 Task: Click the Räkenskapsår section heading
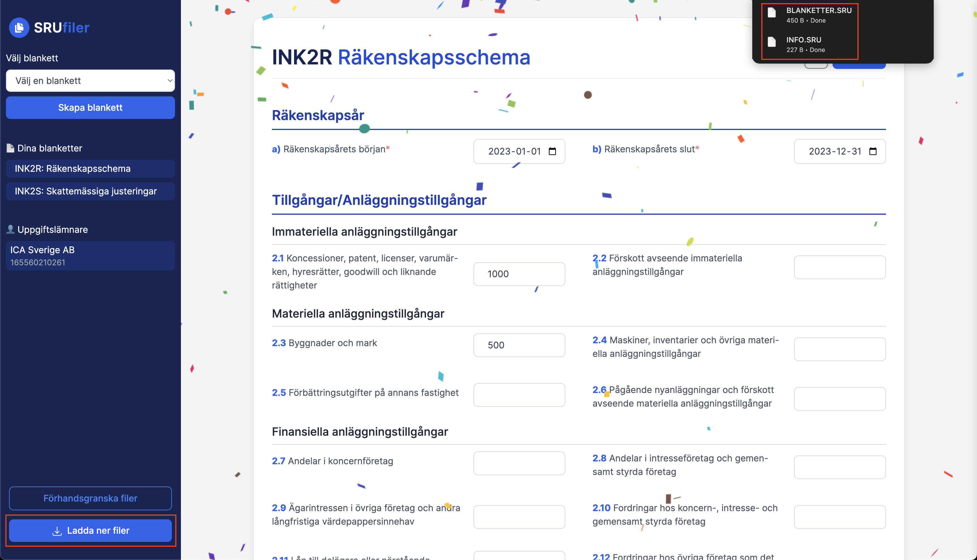[318, 115]
